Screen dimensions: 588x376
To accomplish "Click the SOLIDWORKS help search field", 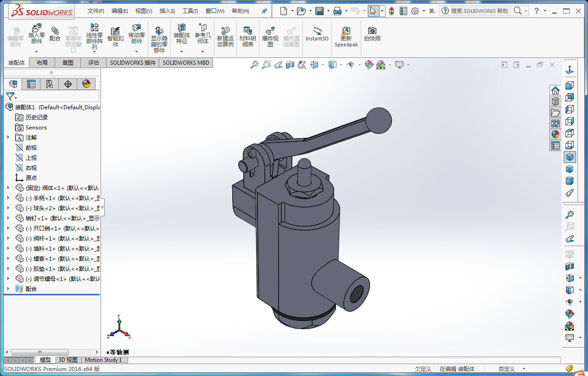I will coord(479,11).
